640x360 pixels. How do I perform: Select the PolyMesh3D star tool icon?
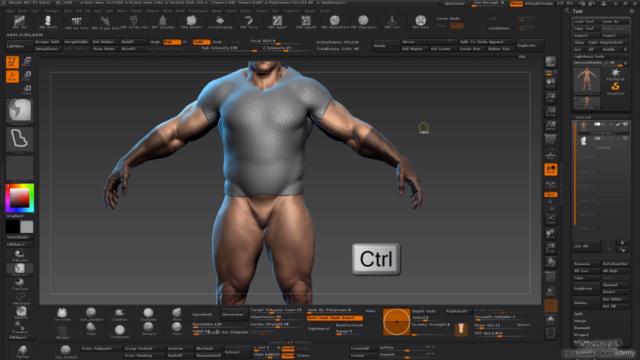point(616,74)
